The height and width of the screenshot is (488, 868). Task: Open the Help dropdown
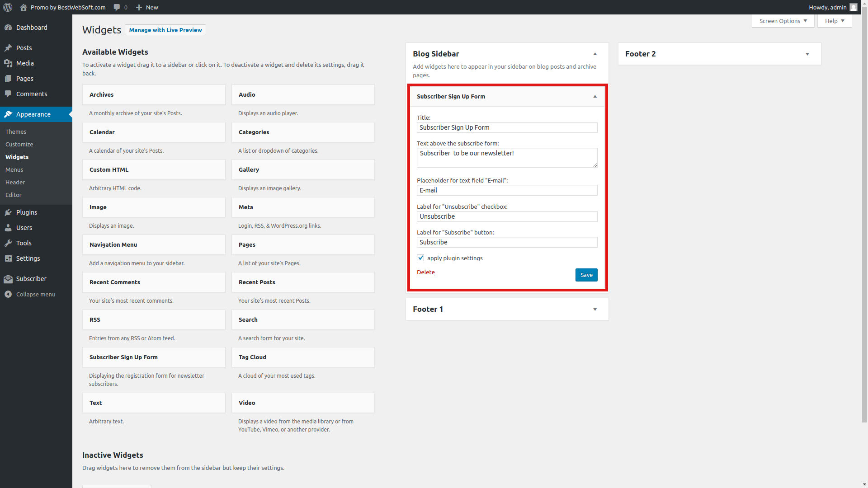tap(835, 21)
